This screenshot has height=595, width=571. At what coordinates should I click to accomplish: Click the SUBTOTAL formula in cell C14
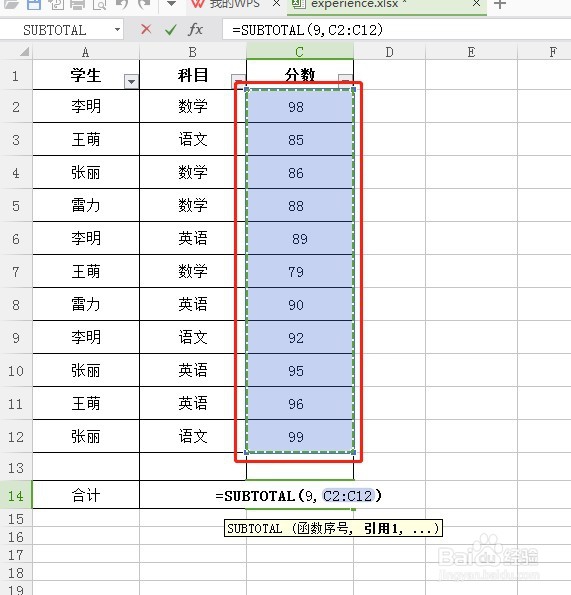tap(299, 496)
